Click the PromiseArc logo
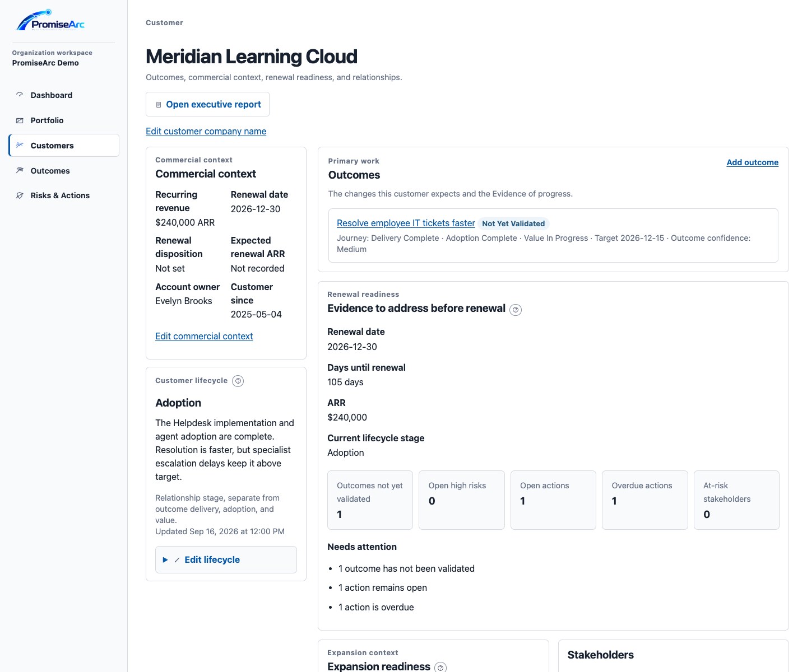The image size is (807, 672). (51, 20)
